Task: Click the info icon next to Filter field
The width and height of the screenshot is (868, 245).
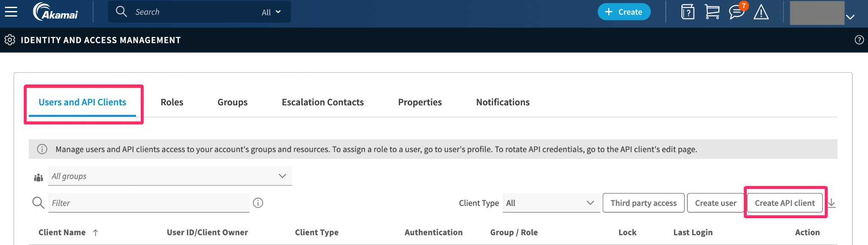Action: [x=258, y=203]
